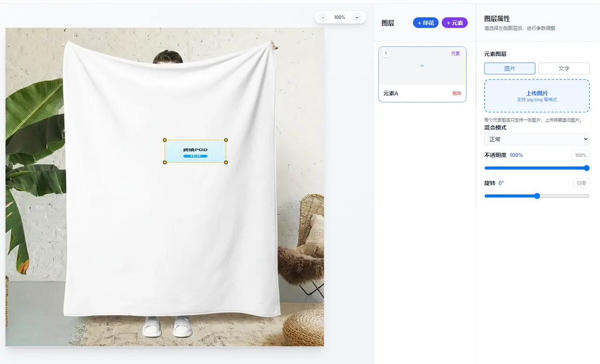600x364 pixels.
Task: Add a new 印花 print layer
Action: (x=426, y=23)
